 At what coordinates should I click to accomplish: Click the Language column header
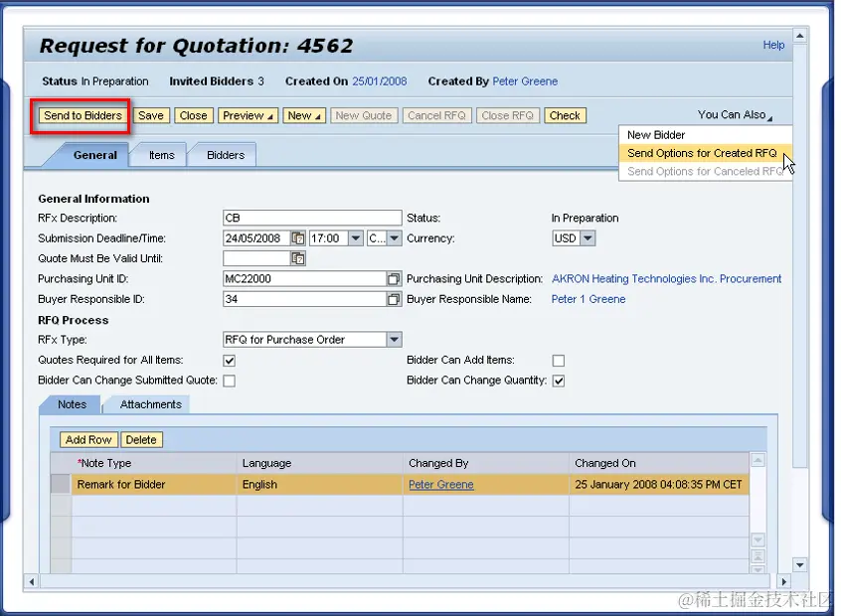pyautogui.click(x=320, y=463)
